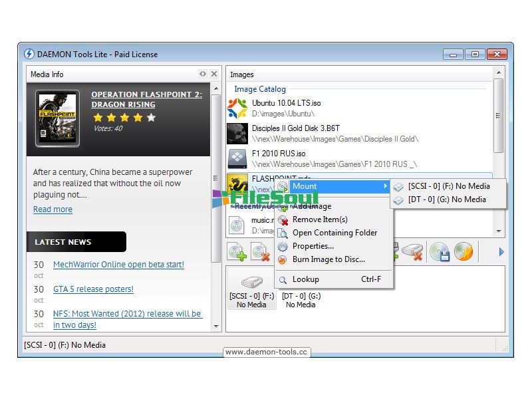Click the Add Image toolbar icon

coord(237,252)
